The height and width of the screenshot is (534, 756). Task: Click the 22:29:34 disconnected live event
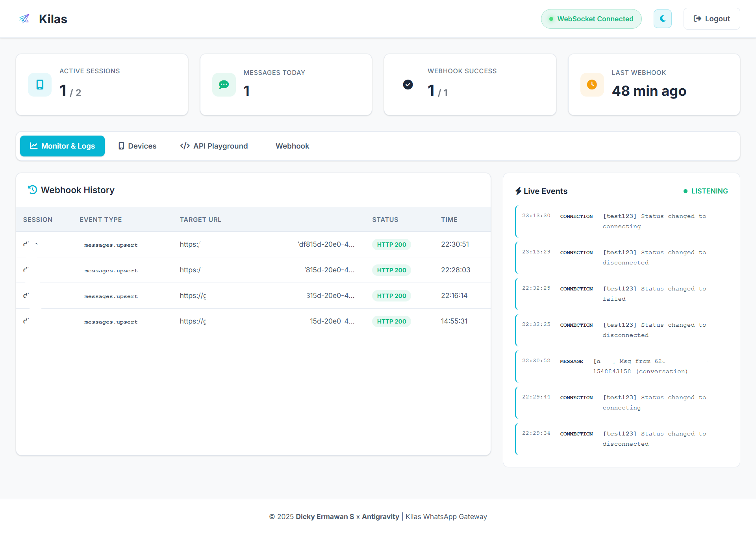coord(621,439)
